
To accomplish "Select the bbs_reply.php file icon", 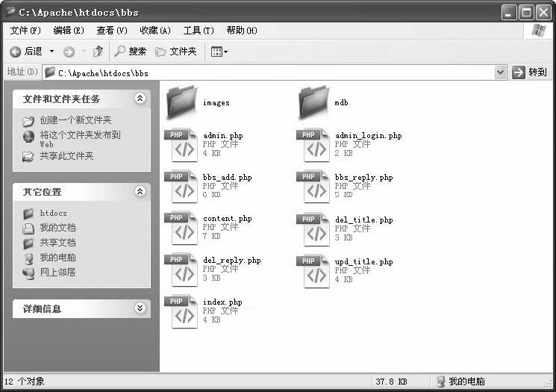I will (313, 187).
